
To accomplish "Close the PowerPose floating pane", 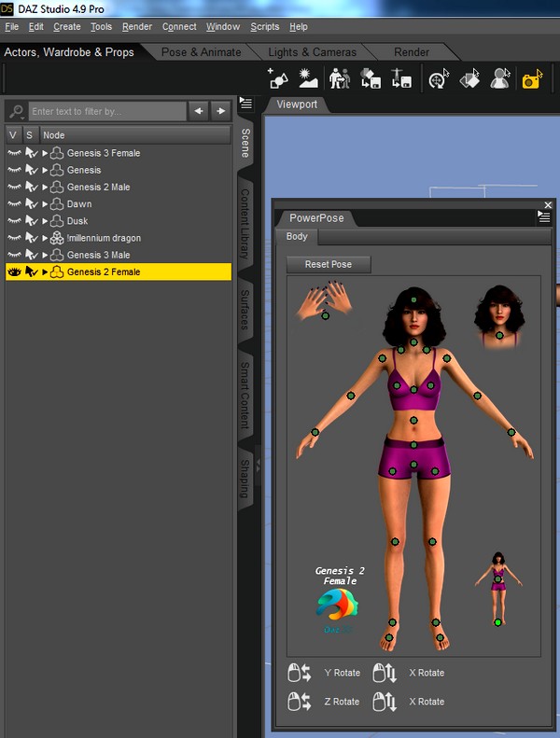I will pos(548,205).
